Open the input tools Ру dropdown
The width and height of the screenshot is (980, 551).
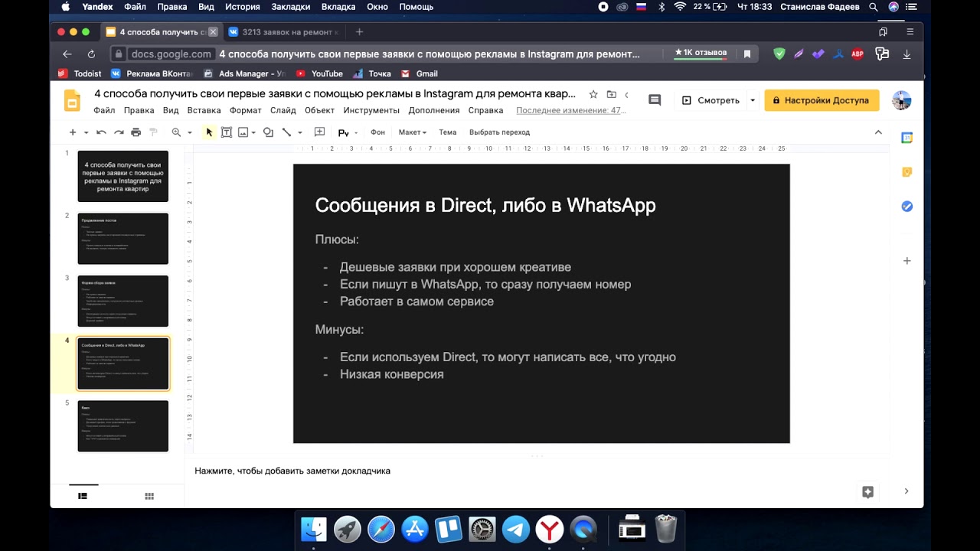tap(348, 132)
